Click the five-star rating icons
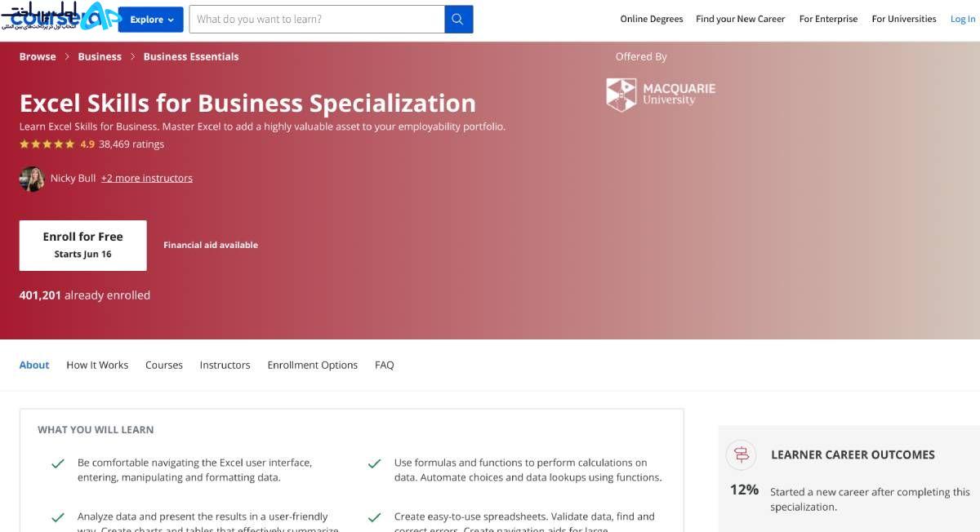Image resolution: width=980 pixels, height=532 pixels. (47, 144)
